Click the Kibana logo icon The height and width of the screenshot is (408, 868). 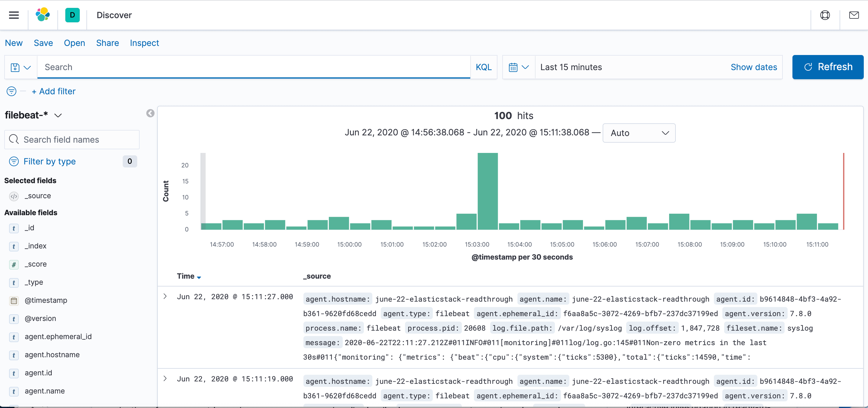[x=43, y=15]
